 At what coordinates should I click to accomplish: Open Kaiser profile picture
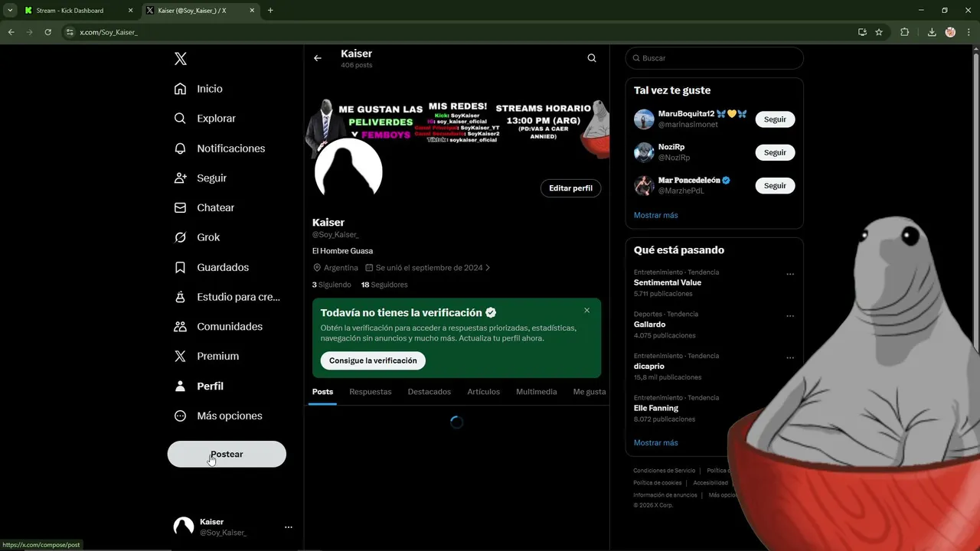[x=348, y=172]
